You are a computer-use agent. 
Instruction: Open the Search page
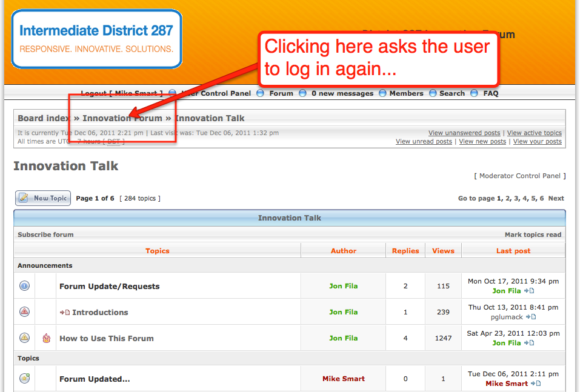452,93
